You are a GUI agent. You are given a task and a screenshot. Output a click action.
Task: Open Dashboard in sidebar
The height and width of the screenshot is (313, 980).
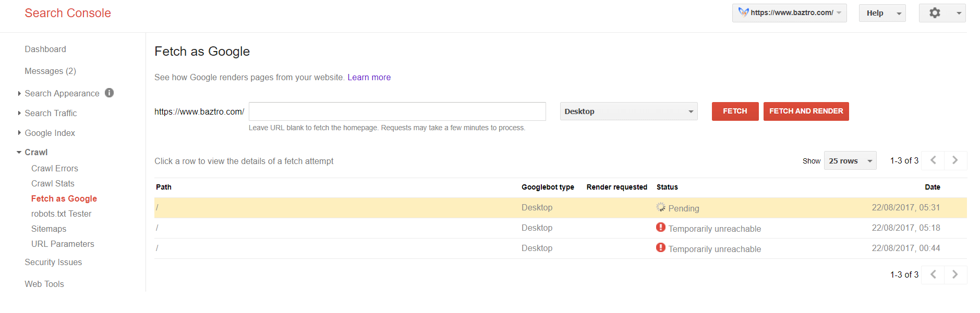pyautogui.click(x=45, y=49)
